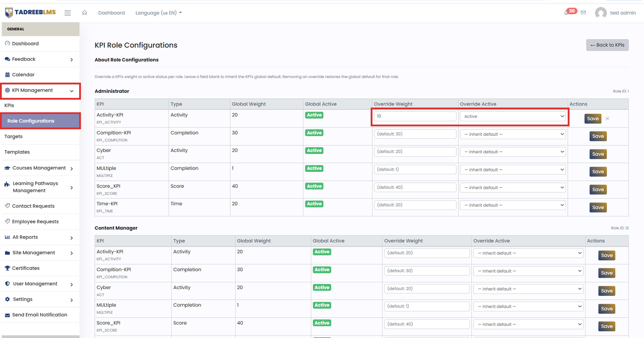Open Administrator Compltion-KPI Override Active dropdown
Viewport: 644px width, 338px height.
[x=513, y=134]
